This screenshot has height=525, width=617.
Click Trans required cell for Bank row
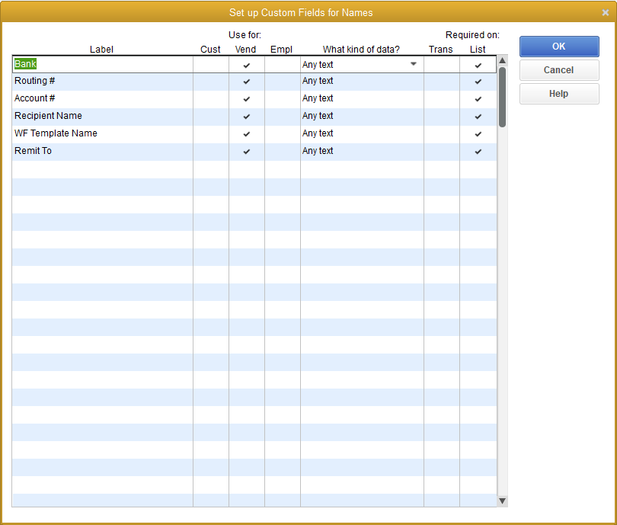click(442, 65)
